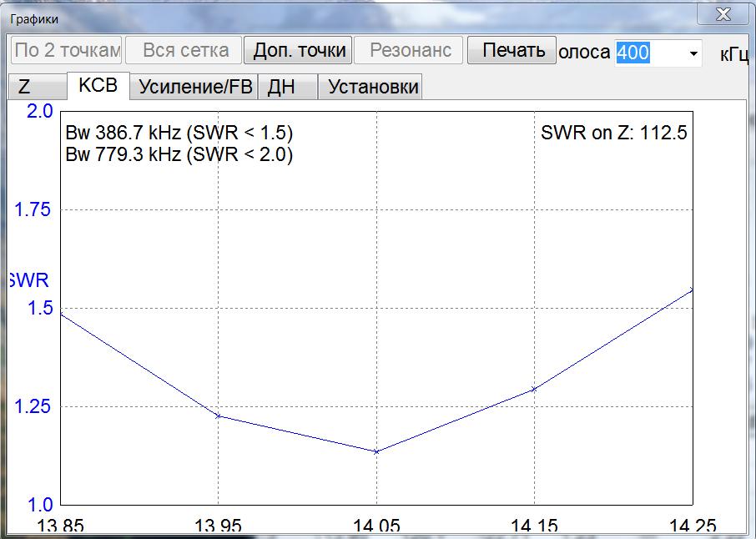This screenshot has width=756, height=539.
Task: Open the Установки tab
Action: (x=373, y=87)
